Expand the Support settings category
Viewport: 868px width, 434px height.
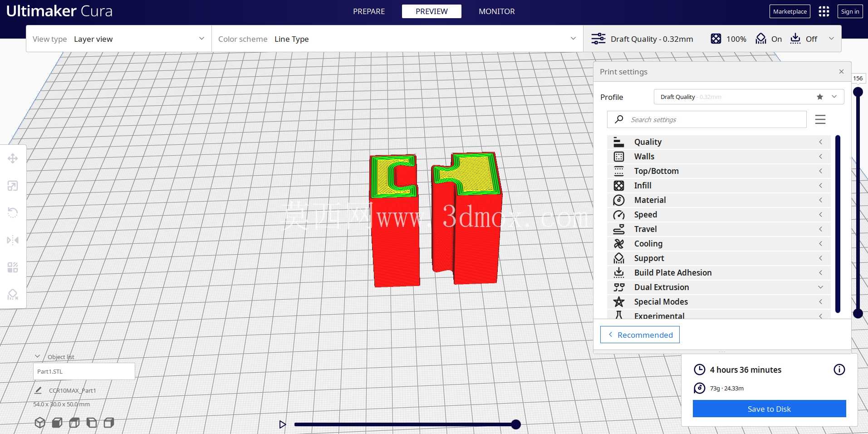coord(719,258)
